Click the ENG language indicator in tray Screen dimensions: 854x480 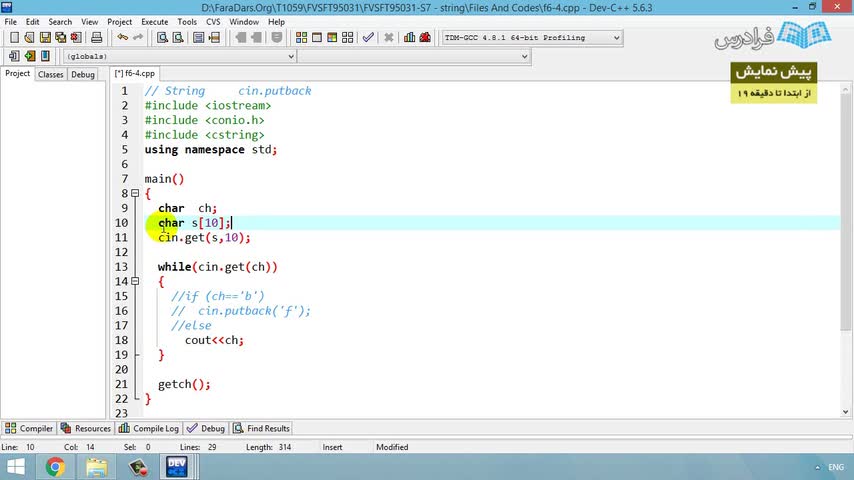[836, 467]
